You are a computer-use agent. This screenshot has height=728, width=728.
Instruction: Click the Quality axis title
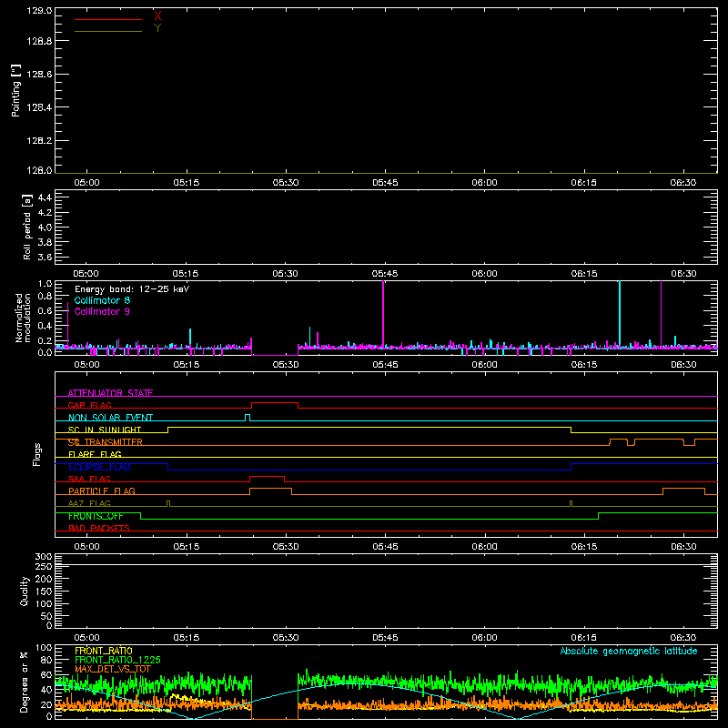tap(25, 591)
